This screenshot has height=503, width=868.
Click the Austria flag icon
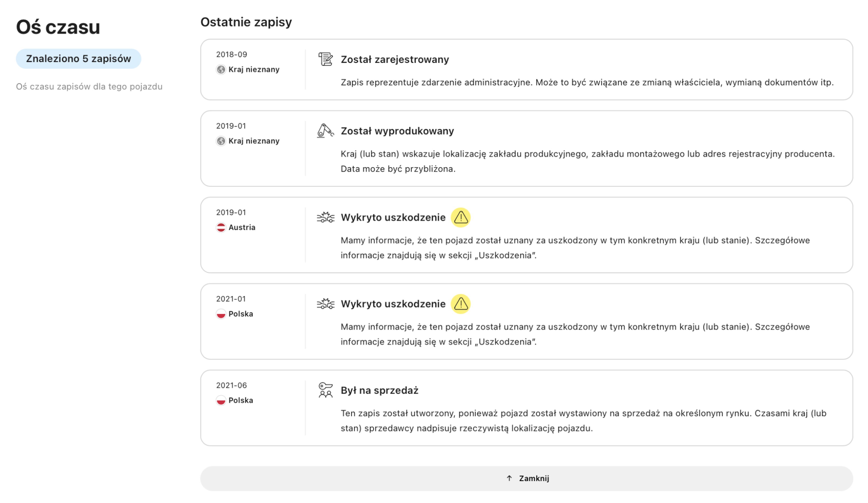(221, 227)
